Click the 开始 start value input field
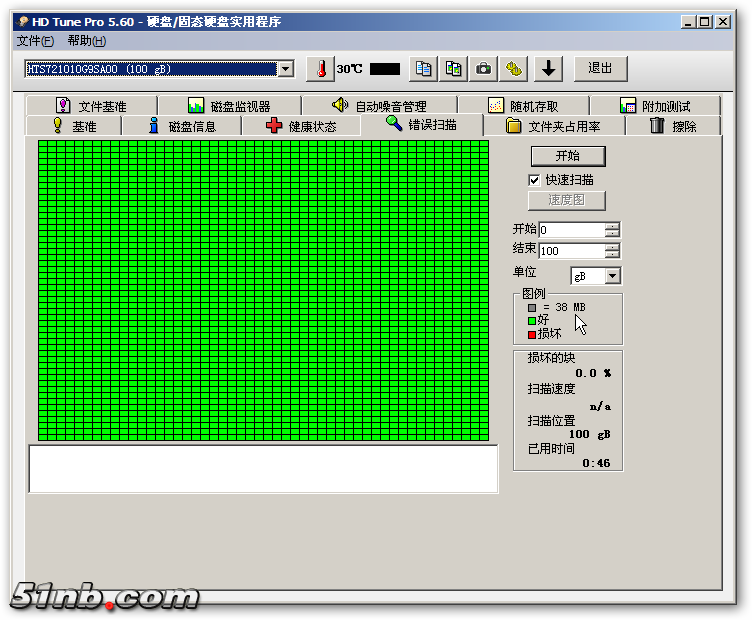The width and height of the screenshot is (752, 620). 572,230
